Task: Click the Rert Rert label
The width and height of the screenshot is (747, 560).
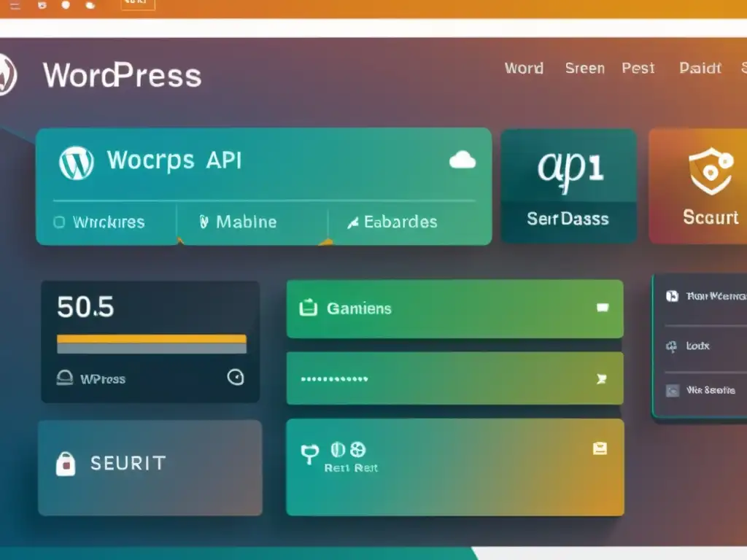Action: point(351,468)
